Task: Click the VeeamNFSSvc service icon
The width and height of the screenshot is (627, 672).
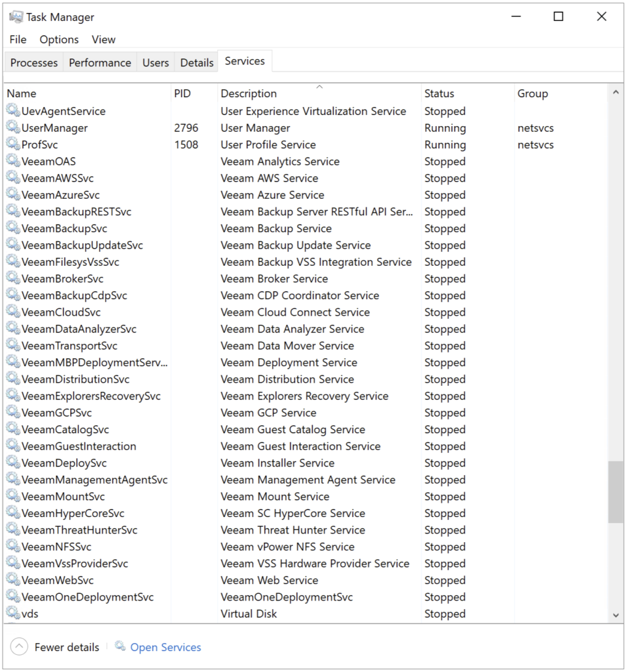Action: point(13,545)
